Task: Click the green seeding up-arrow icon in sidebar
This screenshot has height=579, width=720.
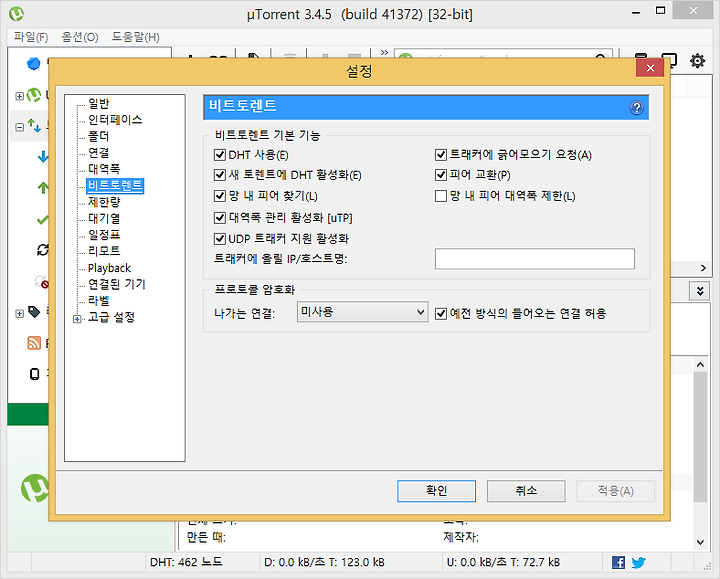Action: point(43,187)
